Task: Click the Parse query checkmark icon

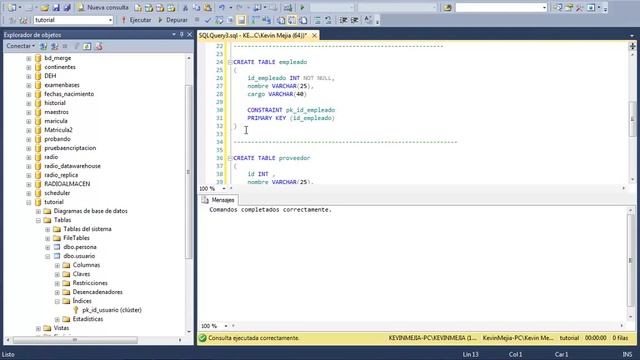Action: (208, 20)
